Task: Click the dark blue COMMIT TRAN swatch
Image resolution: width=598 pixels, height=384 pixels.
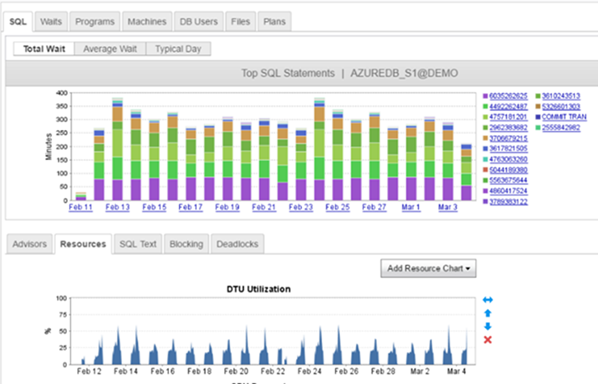Action: 538,117
